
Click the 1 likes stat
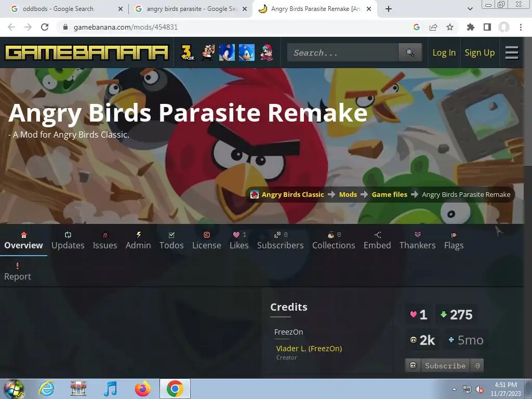pos(418,314)
